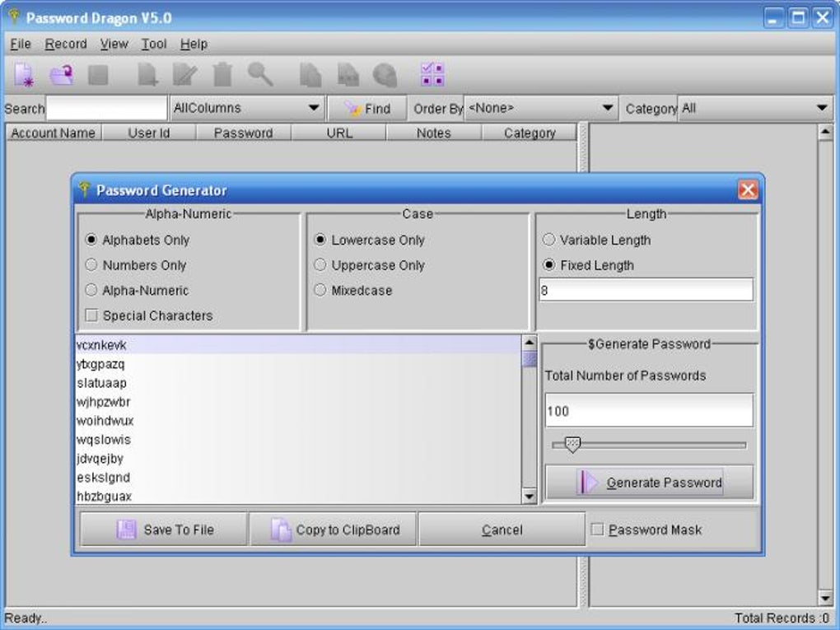Toggle the Password Mask checkbox

(x=597, y=530)
